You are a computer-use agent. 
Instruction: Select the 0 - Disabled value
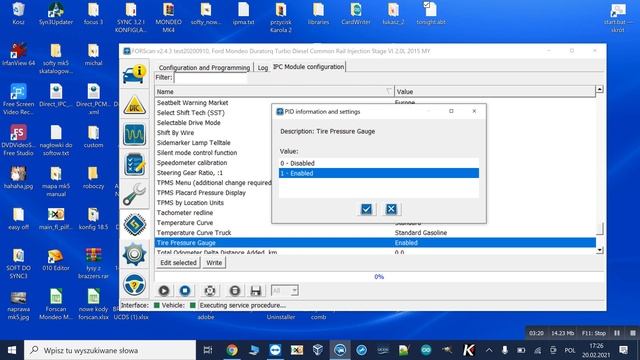pyautogui.click(x=379, y=163)
